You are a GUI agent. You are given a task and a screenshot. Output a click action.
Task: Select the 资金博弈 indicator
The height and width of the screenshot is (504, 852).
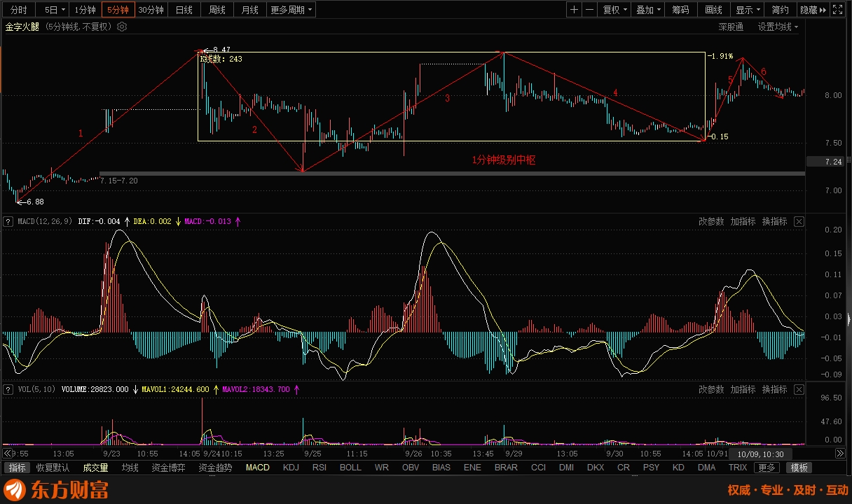click(x=168, y=468)
